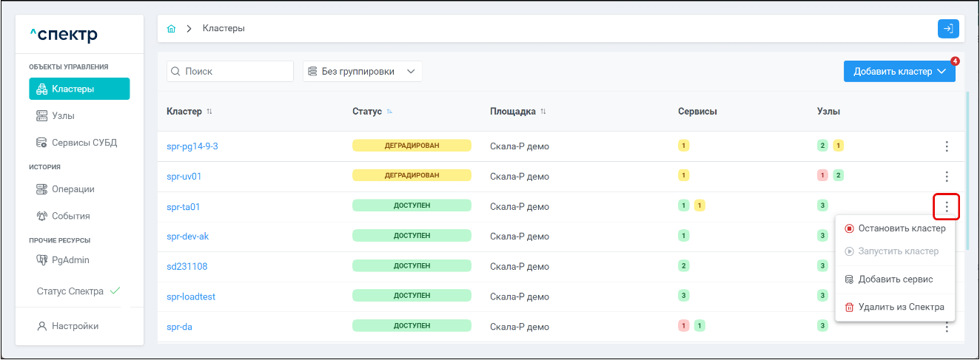980x360 pixels.
Task: Sort by the Статус column arrows
Action: pyautogui.click(x=389, y=112)
